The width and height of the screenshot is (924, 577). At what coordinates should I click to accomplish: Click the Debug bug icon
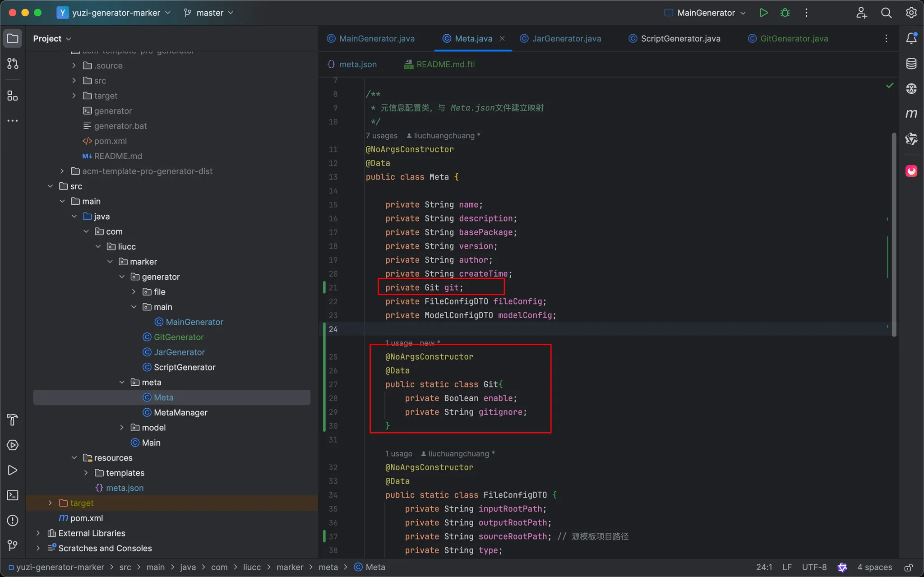click(785, 13)
